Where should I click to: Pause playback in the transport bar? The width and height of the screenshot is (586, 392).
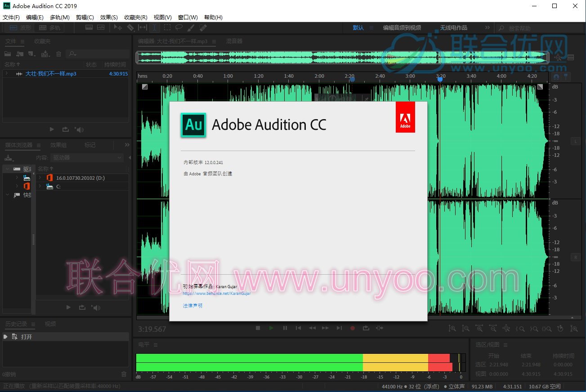(x=285, y=328)
